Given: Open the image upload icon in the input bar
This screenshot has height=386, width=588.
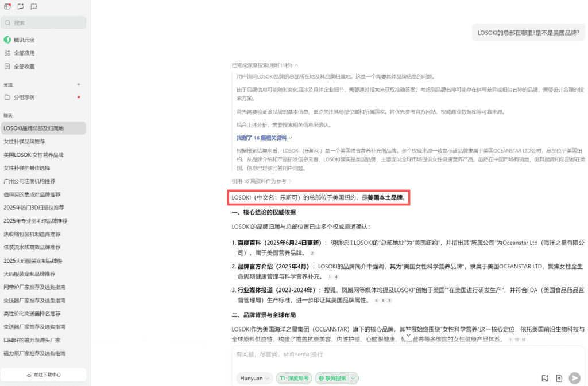Looking at the screenshot, I should click(x=545, y=378).
